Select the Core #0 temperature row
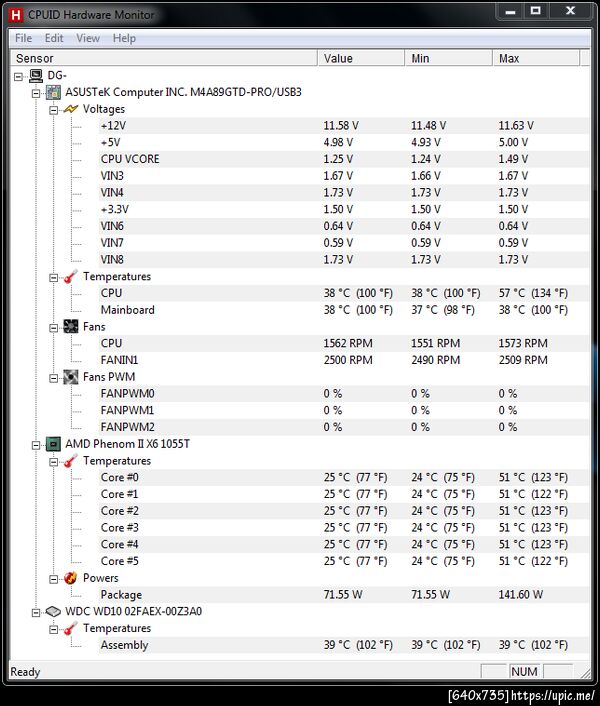 pyautogui.click(x=344, y=477)
